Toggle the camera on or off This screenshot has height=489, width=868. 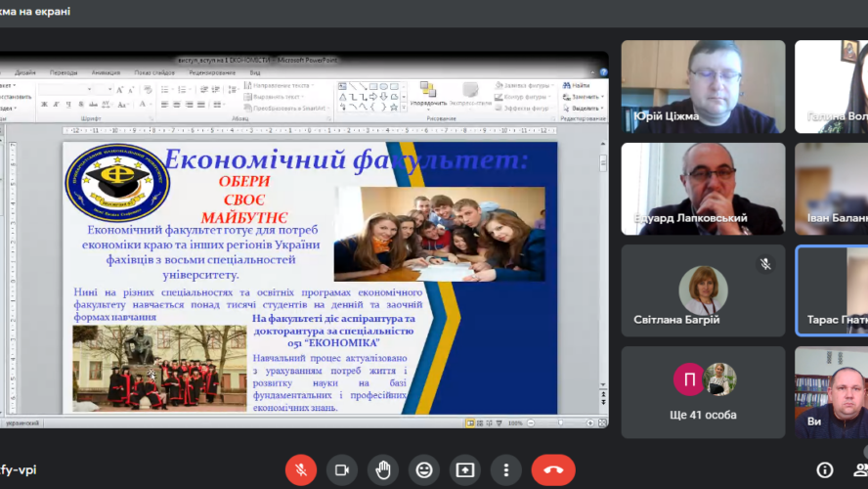342,469
